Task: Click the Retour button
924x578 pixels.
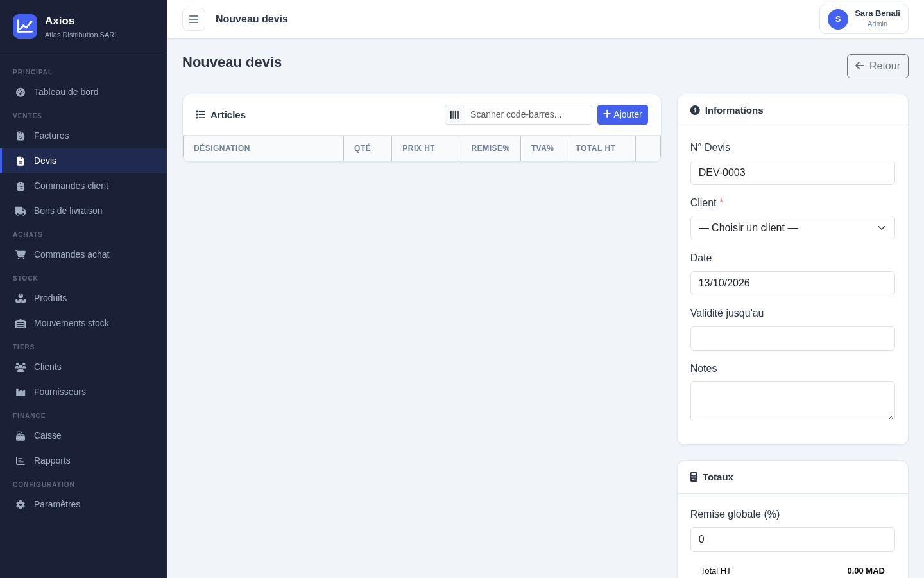Action: click(878, 66)
